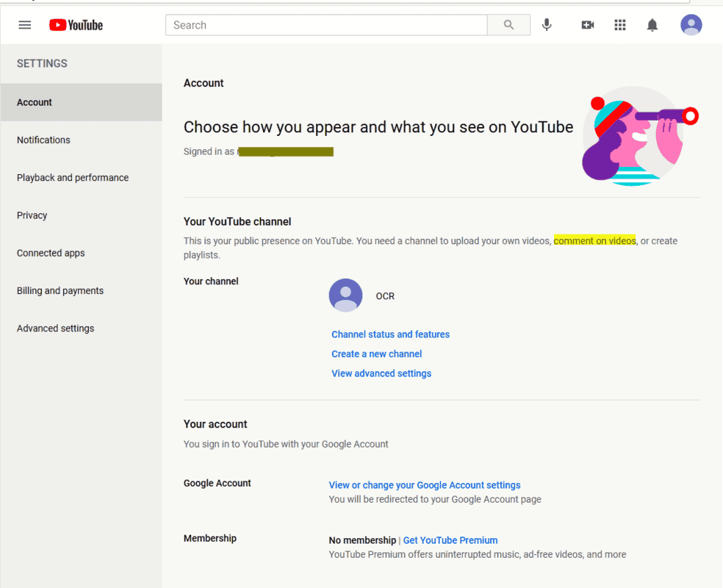View or change Google Account settings
This screenshot has width=723, height=588.
(424, 485)
